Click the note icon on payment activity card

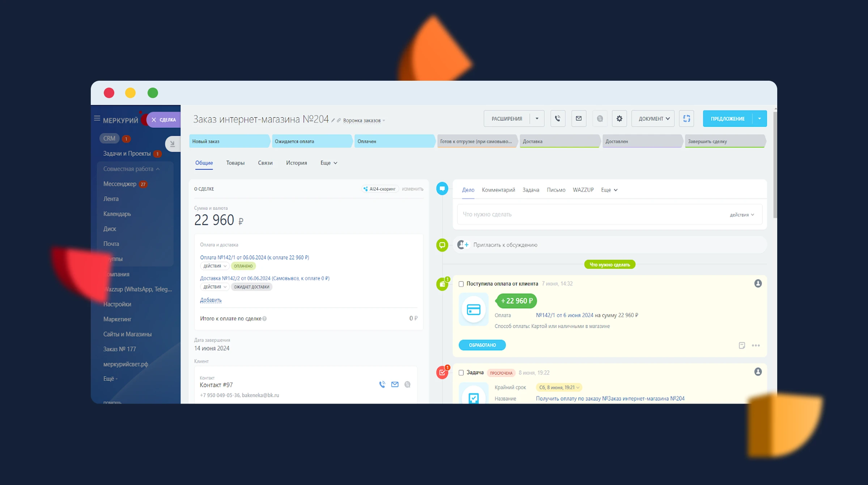click(x=742, y=346)
